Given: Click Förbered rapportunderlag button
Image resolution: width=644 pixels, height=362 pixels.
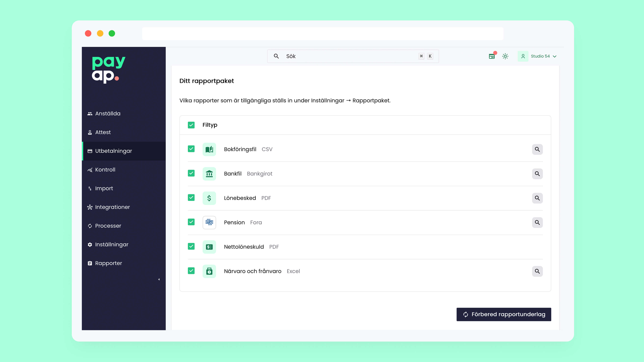Looking at the screenshot, I should click(503, 314).
